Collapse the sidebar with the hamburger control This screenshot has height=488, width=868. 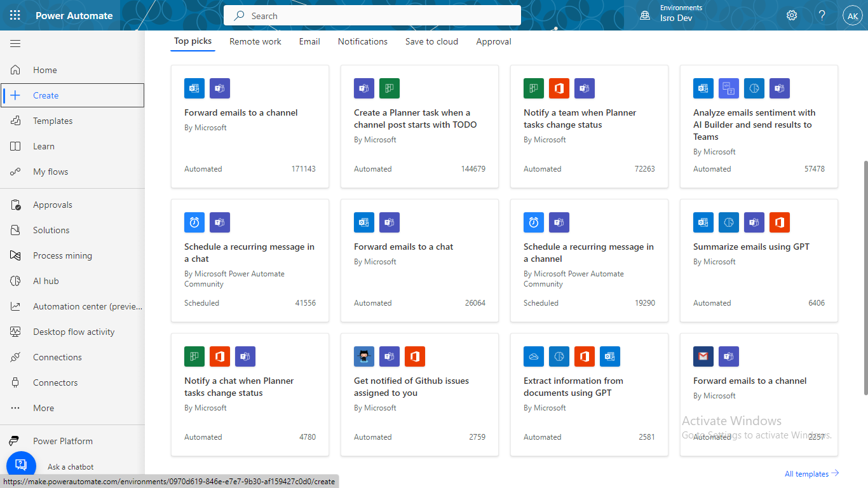click(x=15, y=43)
